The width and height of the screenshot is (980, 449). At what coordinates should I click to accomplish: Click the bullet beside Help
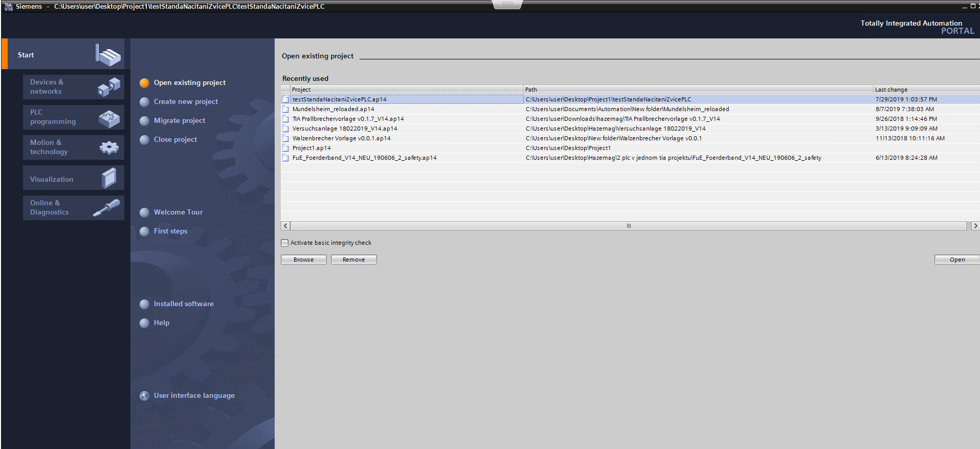[x=144, y=323]
